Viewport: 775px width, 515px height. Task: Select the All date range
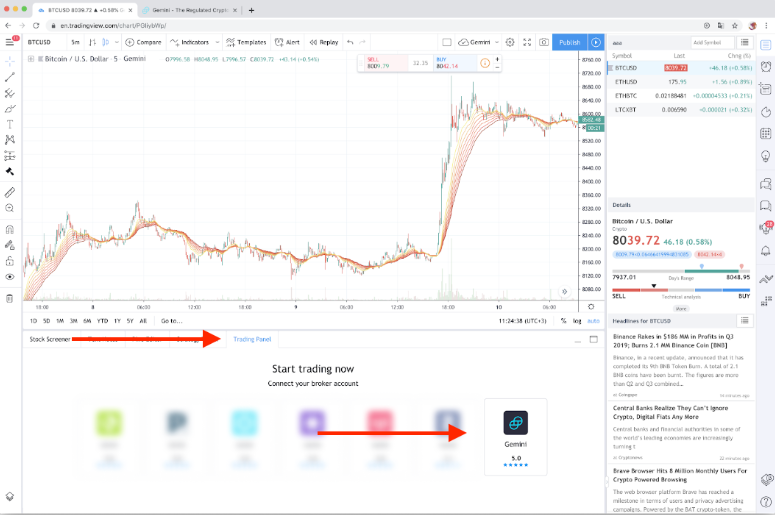point(143,321)
